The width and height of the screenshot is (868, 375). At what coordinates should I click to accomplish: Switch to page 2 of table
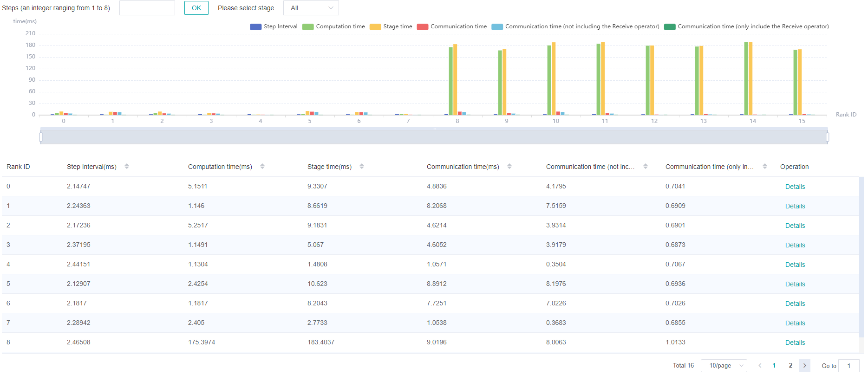click(790, 366)
